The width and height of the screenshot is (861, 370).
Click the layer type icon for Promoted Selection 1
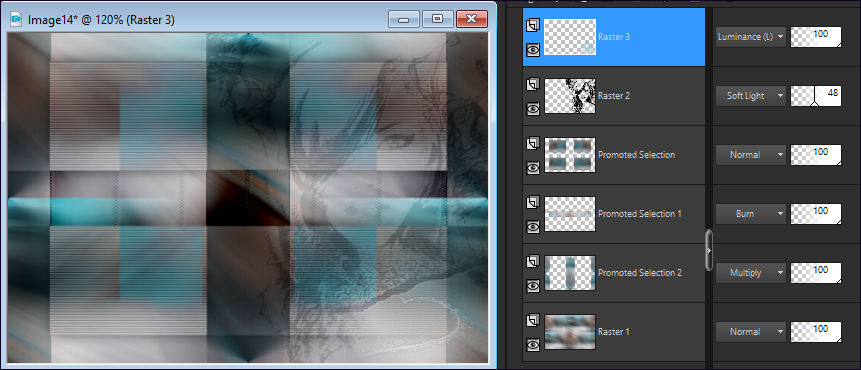coord(533,203)
